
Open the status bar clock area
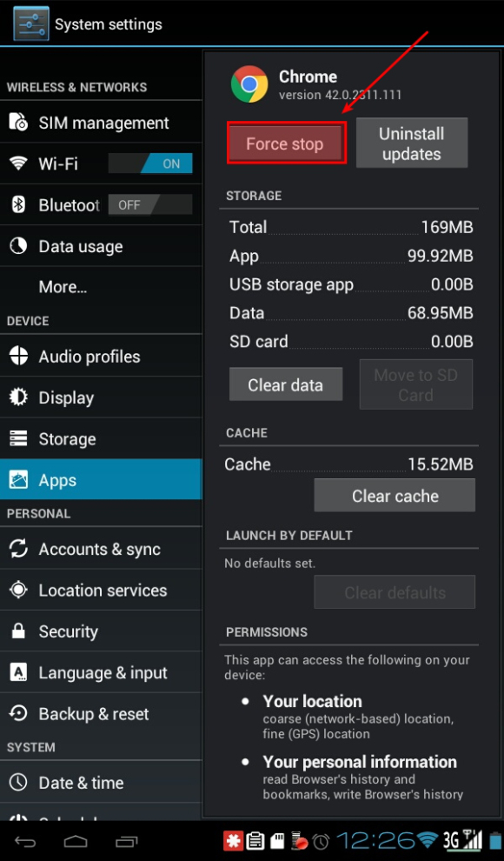(x=375, y=841)
